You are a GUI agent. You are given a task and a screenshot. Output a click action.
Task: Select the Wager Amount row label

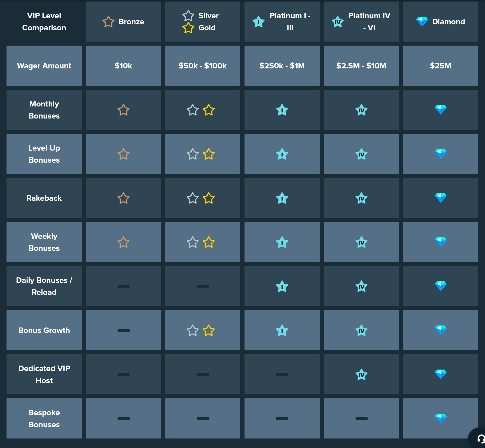point(44,66)
